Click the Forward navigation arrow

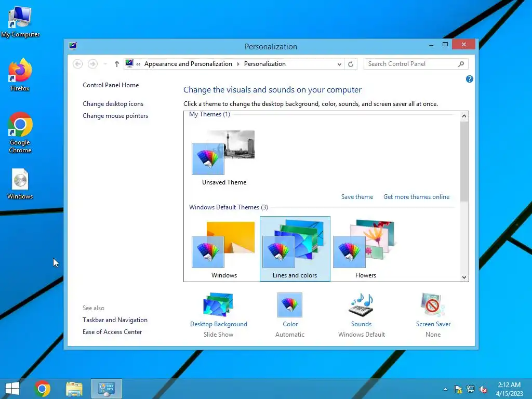92,64
